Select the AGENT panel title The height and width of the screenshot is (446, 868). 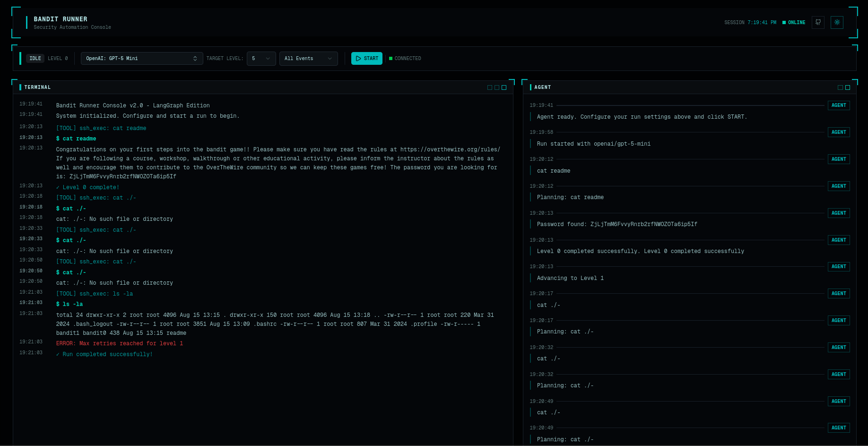tap(542, 87)
